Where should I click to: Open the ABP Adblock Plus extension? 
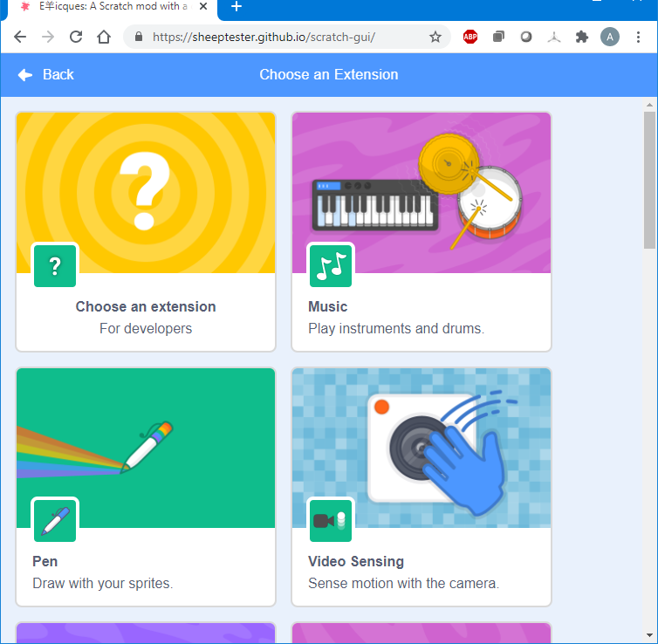click(x=470, y=37)
